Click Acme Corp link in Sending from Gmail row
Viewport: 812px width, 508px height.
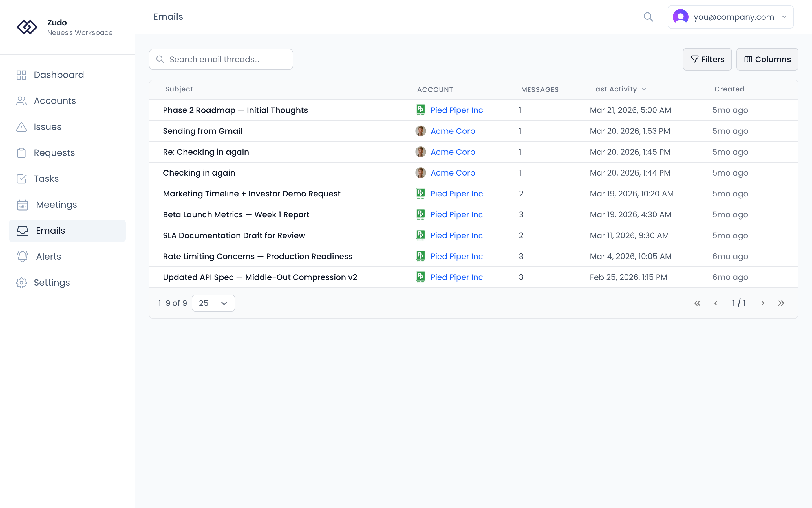(x=453, y=131)
